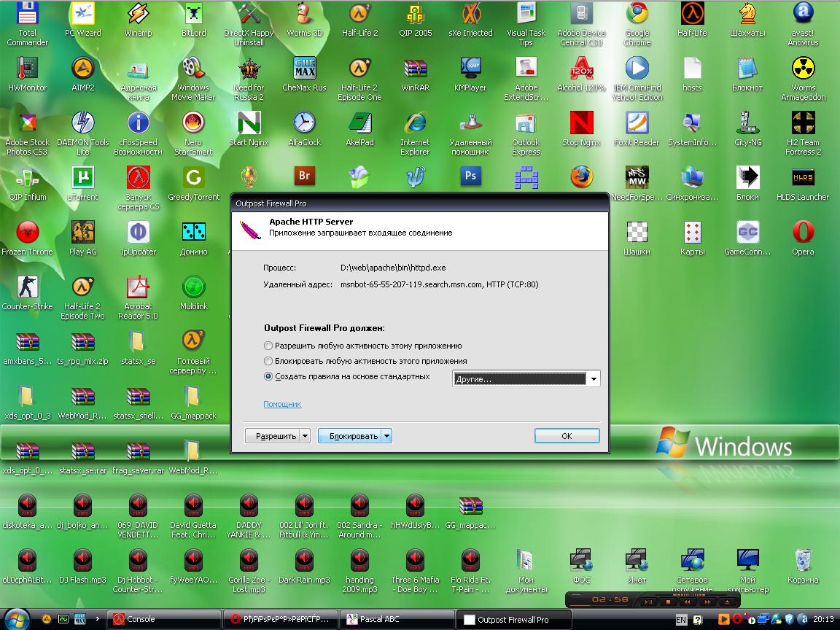Click the uTorrent desktop icon

coord(82,178)
